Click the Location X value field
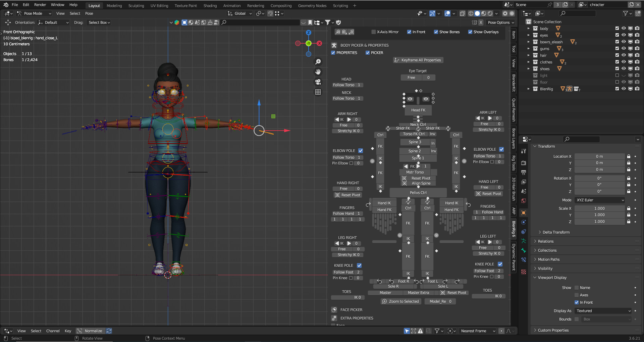 tap(599, 156)
